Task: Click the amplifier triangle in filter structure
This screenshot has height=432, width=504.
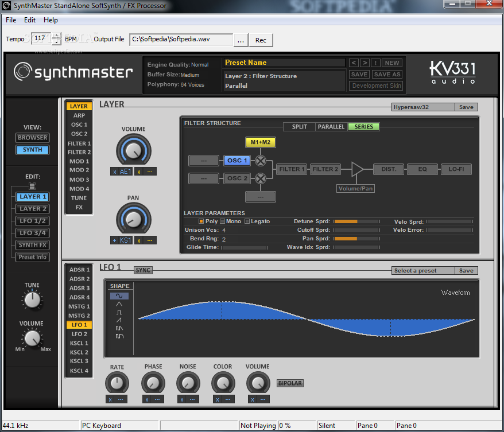Action: pos(357,169)
